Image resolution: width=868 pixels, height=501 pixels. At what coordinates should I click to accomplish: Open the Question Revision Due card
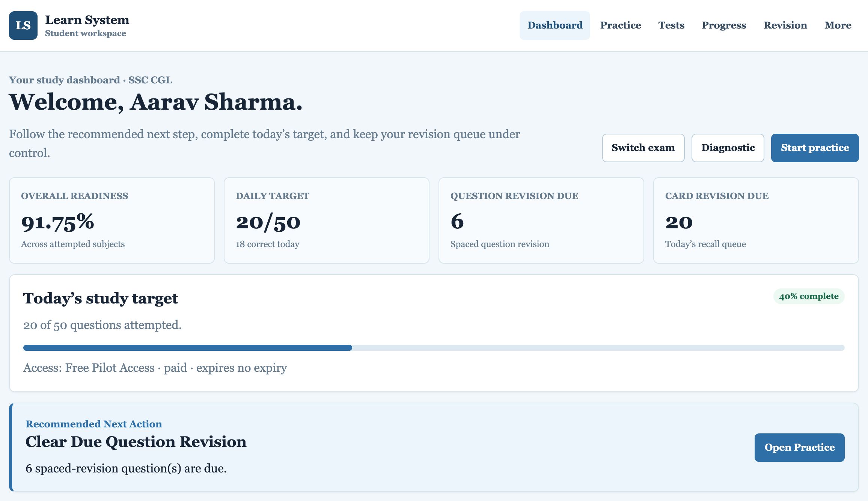pos(541,220)
